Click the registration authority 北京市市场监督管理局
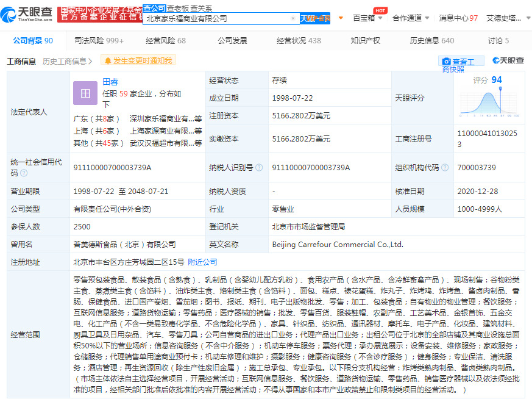This screenshot has height=399, width=532. [308, 226]
